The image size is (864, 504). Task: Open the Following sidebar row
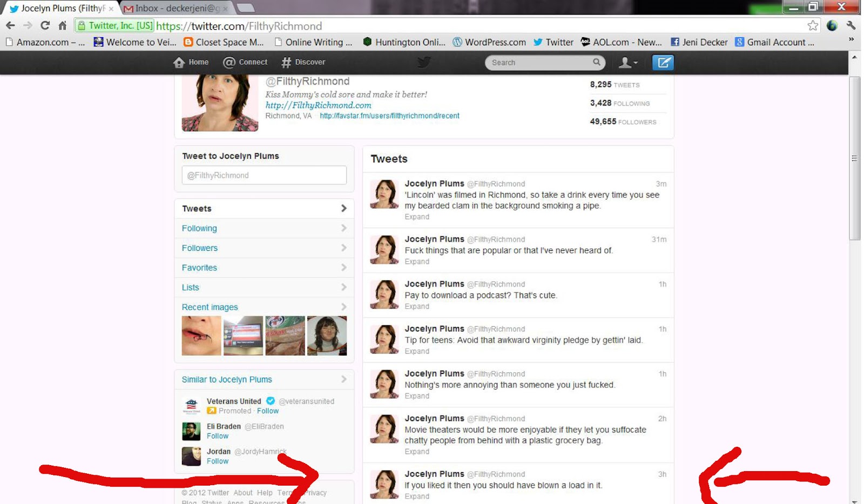264,228
